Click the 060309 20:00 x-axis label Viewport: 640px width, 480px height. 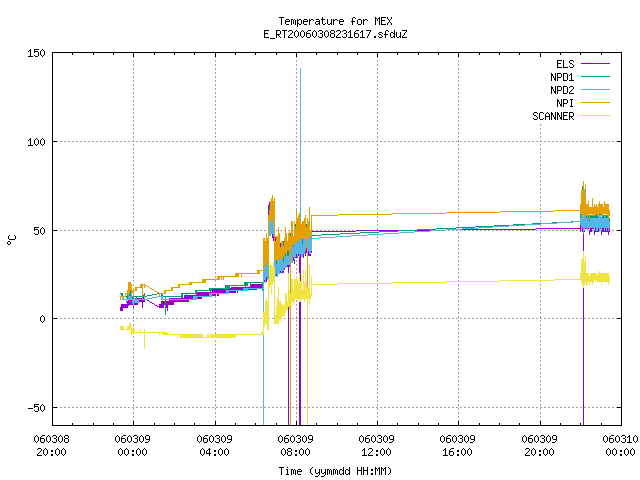click(539, 445)
